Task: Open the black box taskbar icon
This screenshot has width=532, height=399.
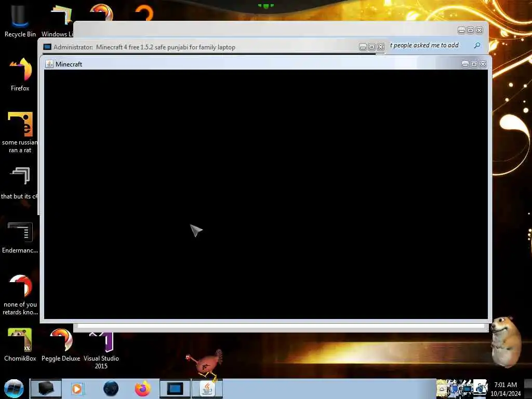Action: [46, 389]
